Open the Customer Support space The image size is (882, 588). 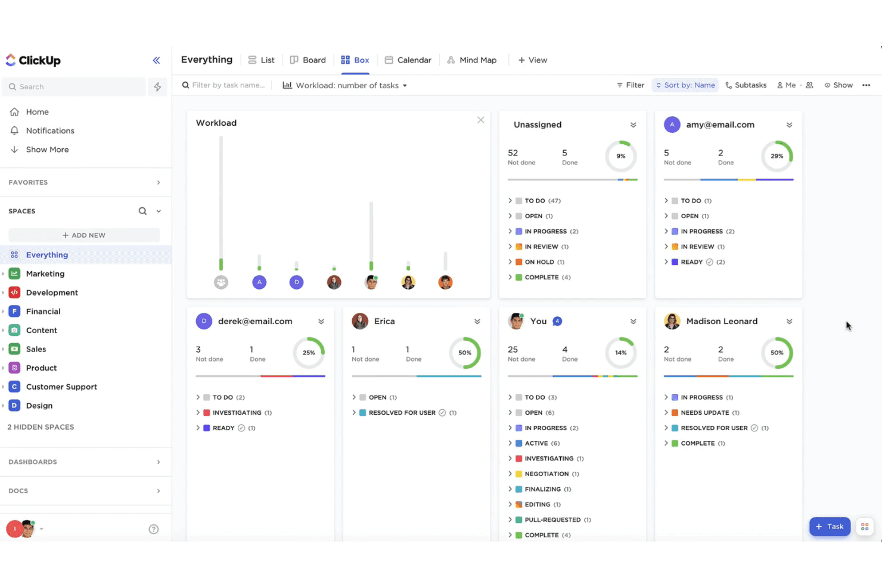(61, 387)
